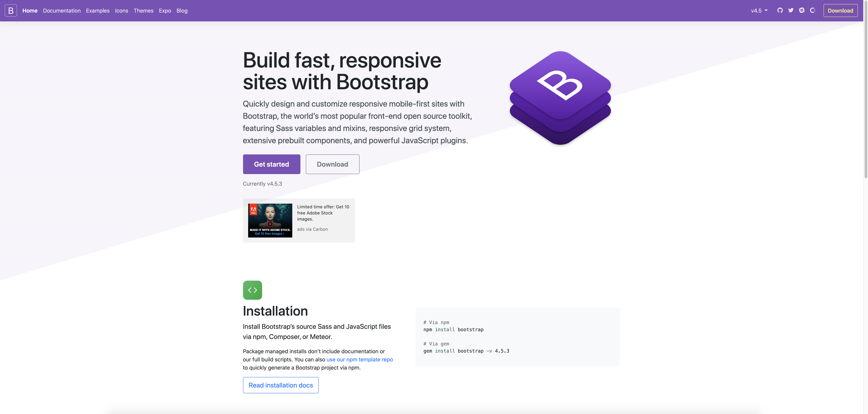Go to the Home nav item
The height and width of the screenshot is (414, 868).
click(30, 11)
